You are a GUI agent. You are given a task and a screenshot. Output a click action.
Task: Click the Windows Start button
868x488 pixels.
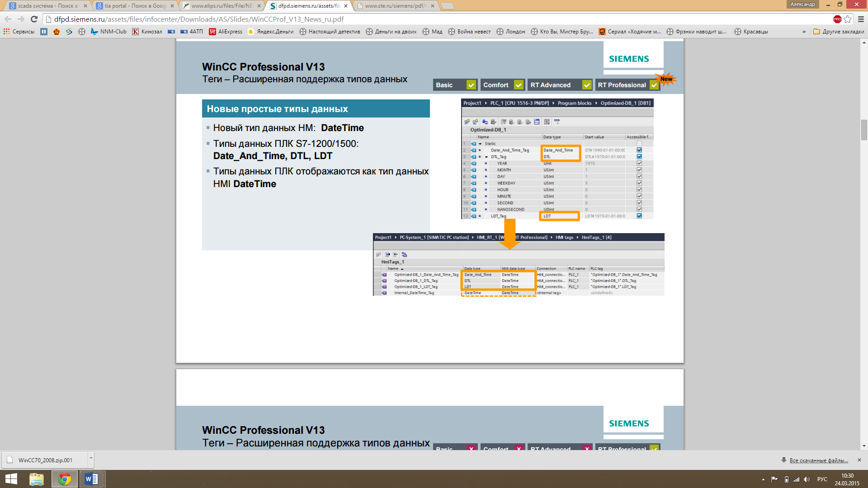(x=11, y=479)
